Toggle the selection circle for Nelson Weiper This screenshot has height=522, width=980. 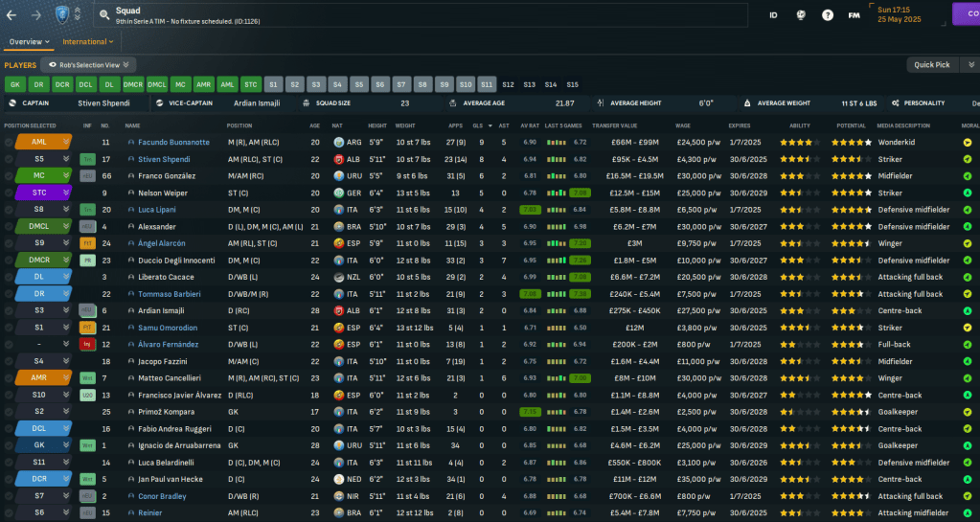(9, 193)
